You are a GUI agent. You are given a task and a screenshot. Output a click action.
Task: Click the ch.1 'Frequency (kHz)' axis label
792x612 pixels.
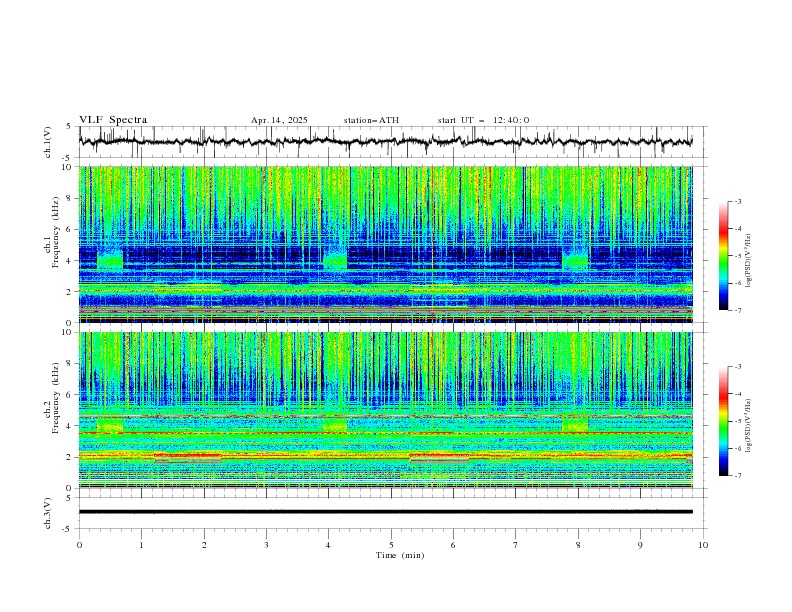56,233
